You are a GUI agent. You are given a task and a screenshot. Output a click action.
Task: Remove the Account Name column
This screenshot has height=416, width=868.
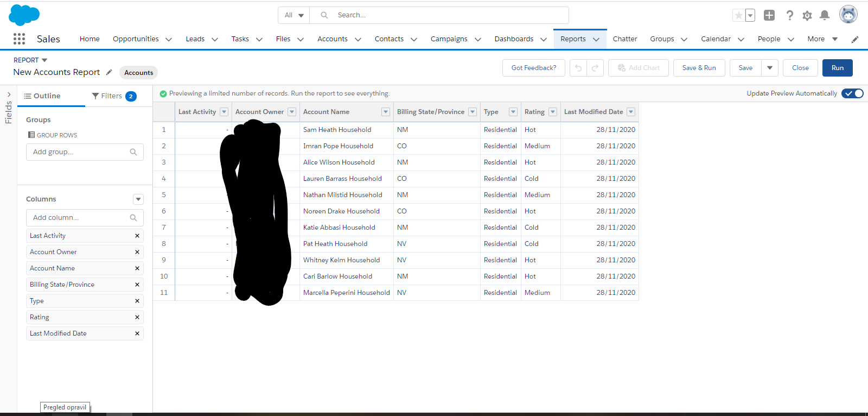point(137,268)
